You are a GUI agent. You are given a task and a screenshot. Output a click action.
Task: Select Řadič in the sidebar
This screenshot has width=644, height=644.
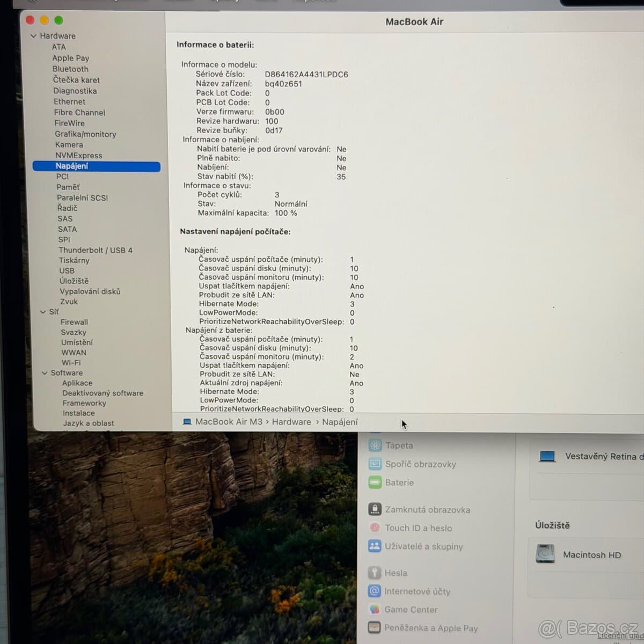tap(68, 208)
